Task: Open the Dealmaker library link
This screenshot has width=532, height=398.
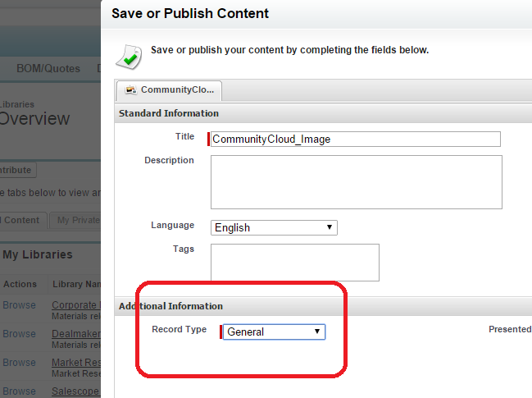Action: coord(75,334)
